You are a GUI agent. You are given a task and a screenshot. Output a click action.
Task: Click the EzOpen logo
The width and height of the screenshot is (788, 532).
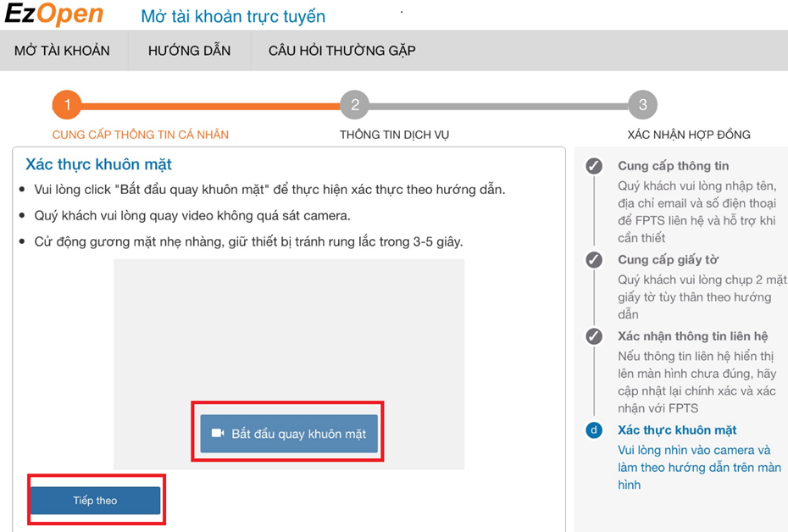53,14
